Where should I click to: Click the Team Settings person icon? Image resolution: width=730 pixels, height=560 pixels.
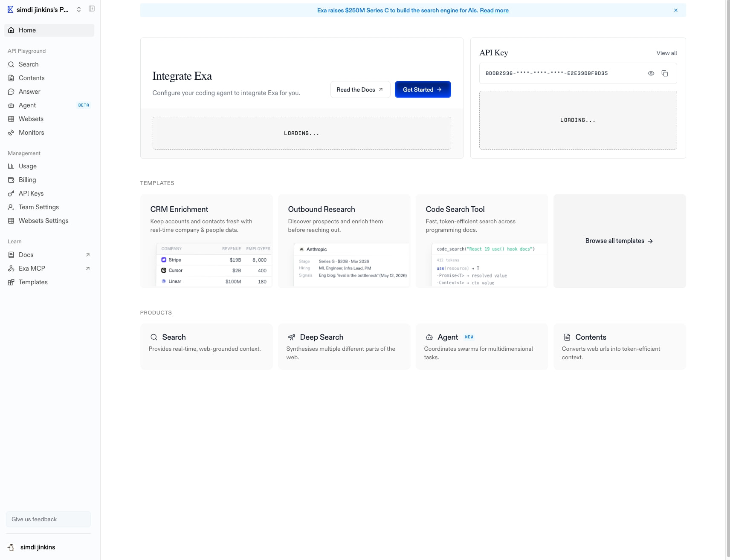coord(11,207)
